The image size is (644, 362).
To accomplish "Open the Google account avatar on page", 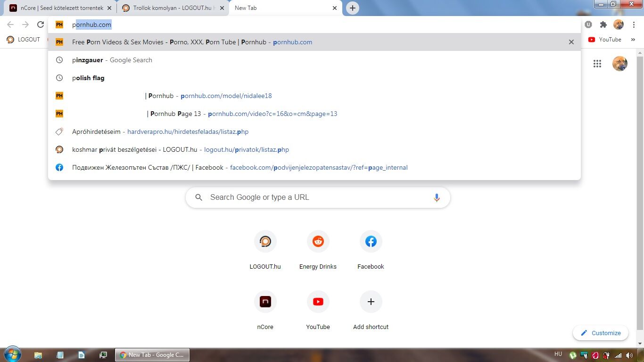I will (x=619, y=64).
